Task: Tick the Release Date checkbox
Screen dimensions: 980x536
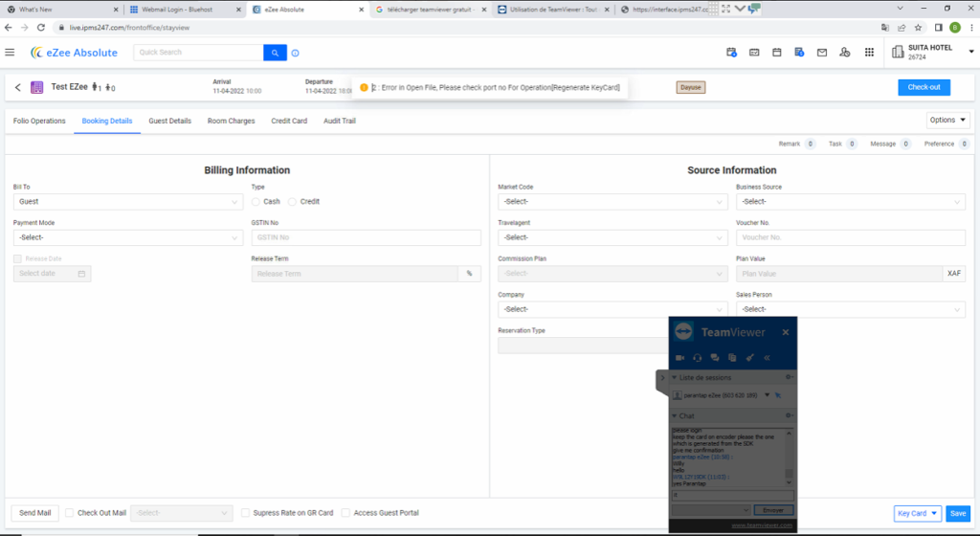Action: pyautogui.click(x=17, y=258)
